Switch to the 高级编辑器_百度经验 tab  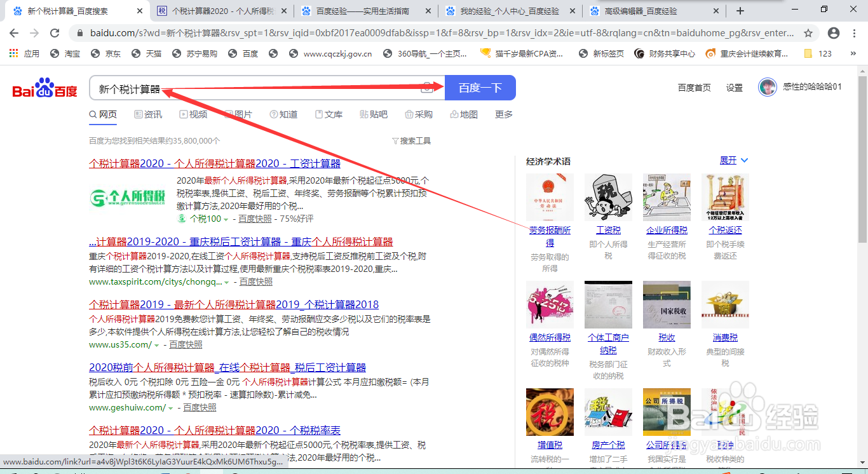(x=654, y=11)
